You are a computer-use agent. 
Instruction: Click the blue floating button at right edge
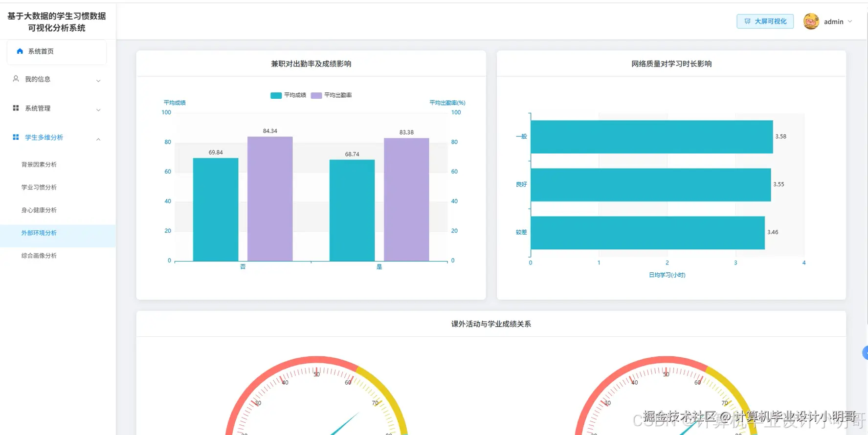865,352
